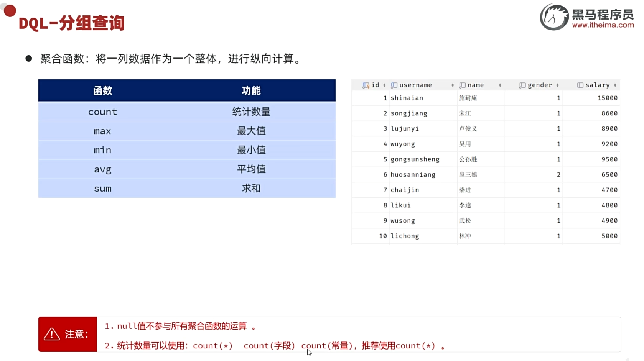The image size is (644, 361).
Task: Select the lichong username cell
Action: pyautogui.click(x=423, y=236)
